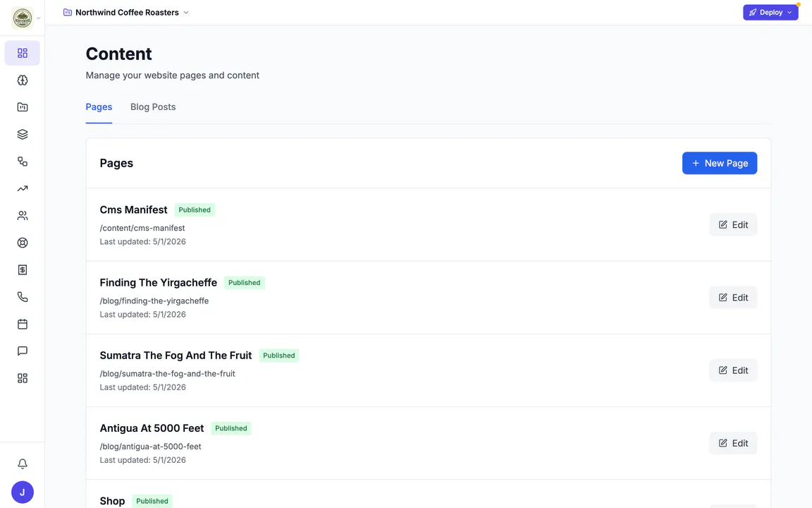This screenshot has width=812, height=508.
Task: Click the Deploy button
Action: coord(770,13)
